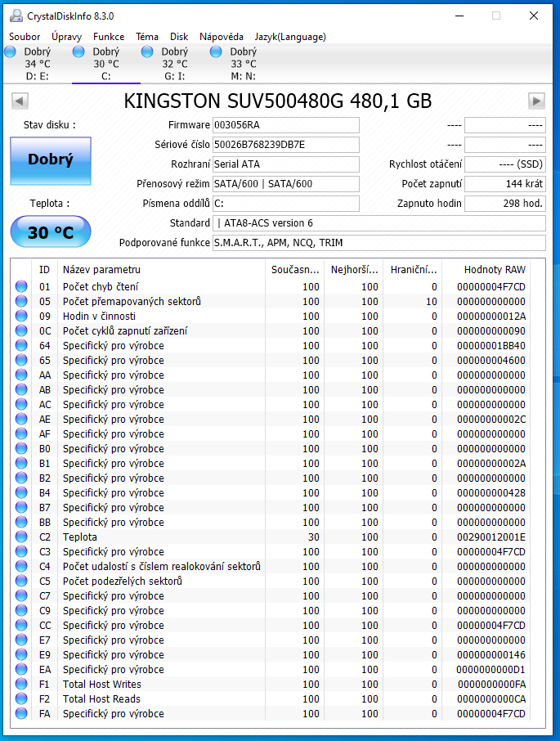Open the Funkce menu
This screenshot has height=741, width=560.
(109, 36)
